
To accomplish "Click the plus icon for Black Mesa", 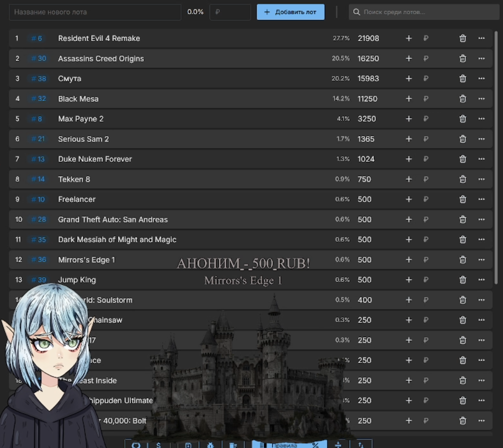I will click(409, 99).
